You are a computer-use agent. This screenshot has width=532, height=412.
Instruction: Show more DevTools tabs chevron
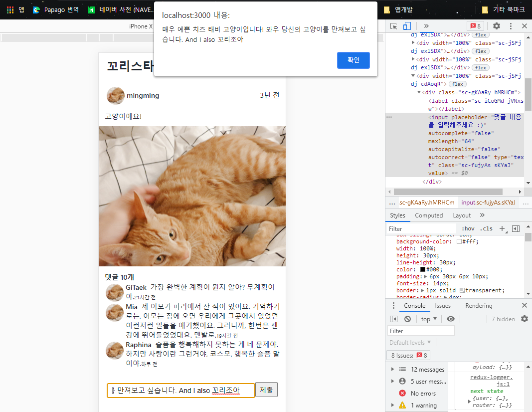coord(426,26)
